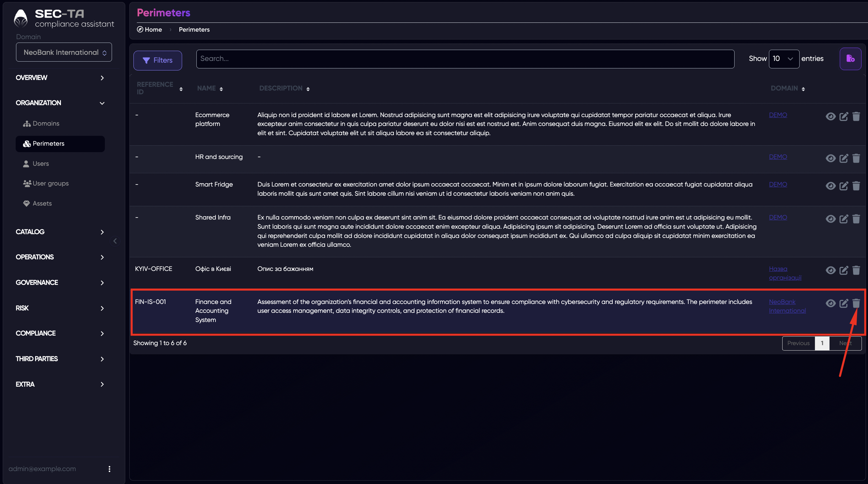The height and width of the screenshot is (484, 868).
Task: Open the NeoBank International domain selector
Action: pos(64,52)
